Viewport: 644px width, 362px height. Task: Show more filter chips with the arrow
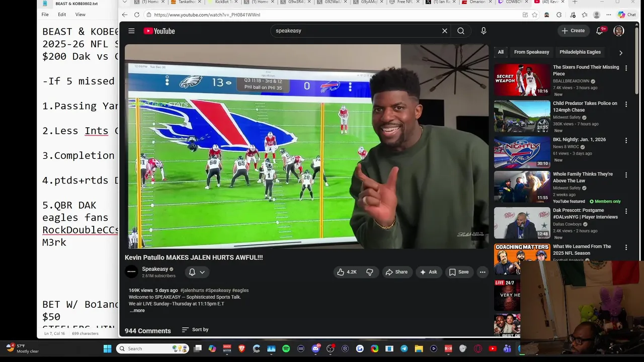pyautogui.click(x=620, y=53)
